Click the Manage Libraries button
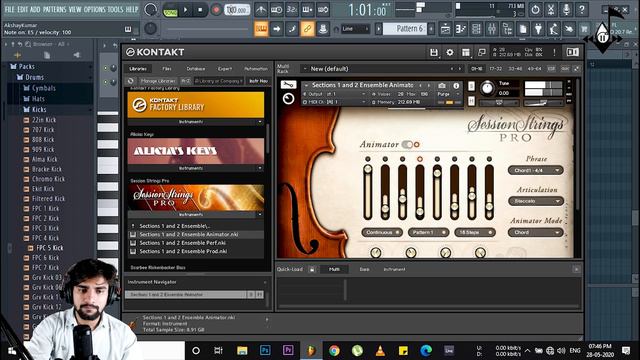The height and width of the screenshot is (360, 640). point(158,81)
